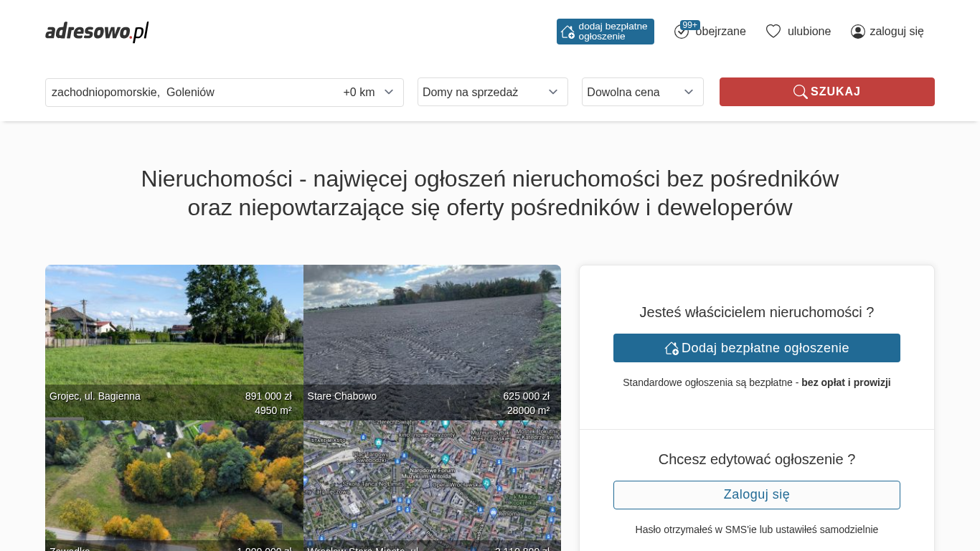The height and width of the screenshot is (551, 980).
Task: Open viewed listings checkmark icon with 99+ badge
Action: click(682, 32)
